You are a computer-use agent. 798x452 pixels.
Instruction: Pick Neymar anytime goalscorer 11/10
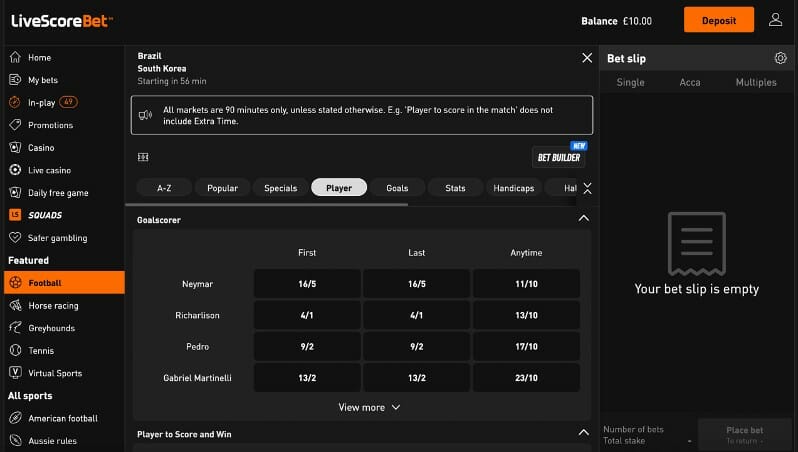point(526,284)
